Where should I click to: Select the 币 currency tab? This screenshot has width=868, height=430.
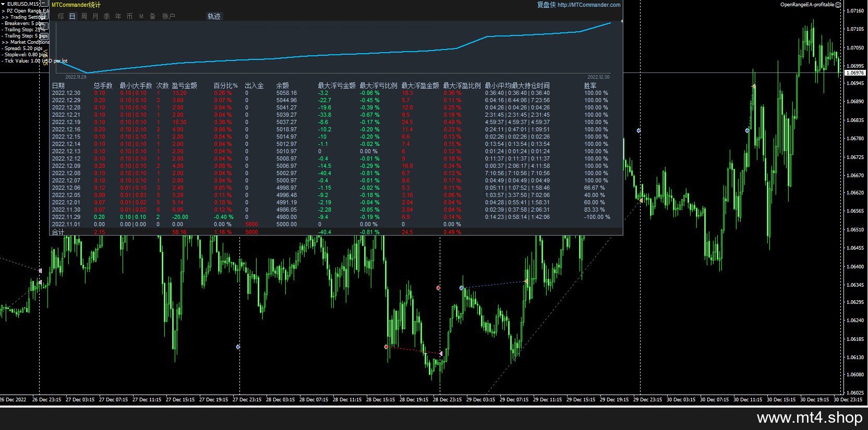pos(129,16)
